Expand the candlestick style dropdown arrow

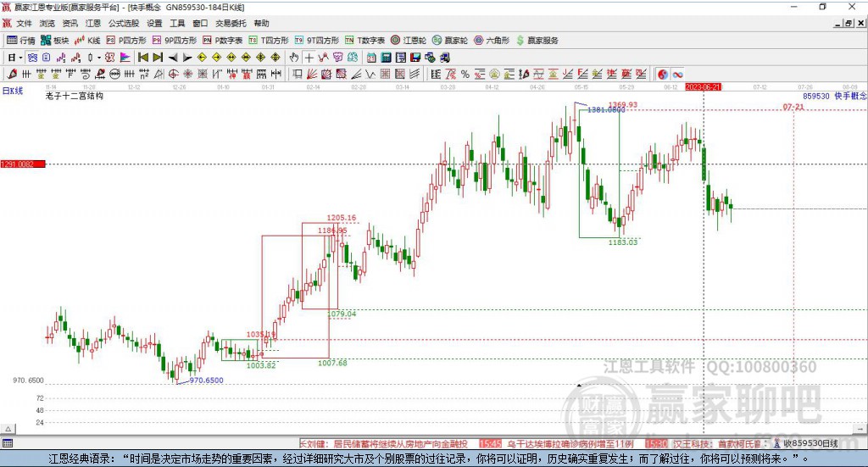tap(99, 58)
